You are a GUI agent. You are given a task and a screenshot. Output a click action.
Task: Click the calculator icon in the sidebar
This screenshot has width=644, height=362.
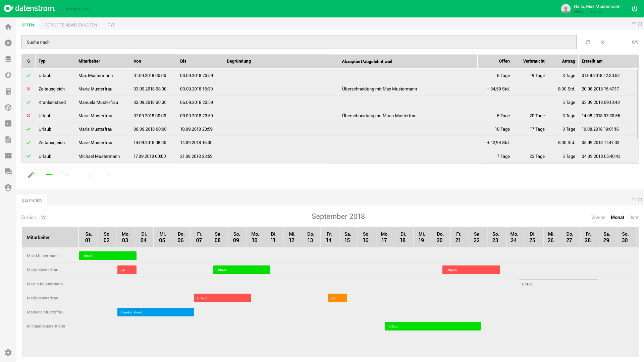click(x=8, y=91)
